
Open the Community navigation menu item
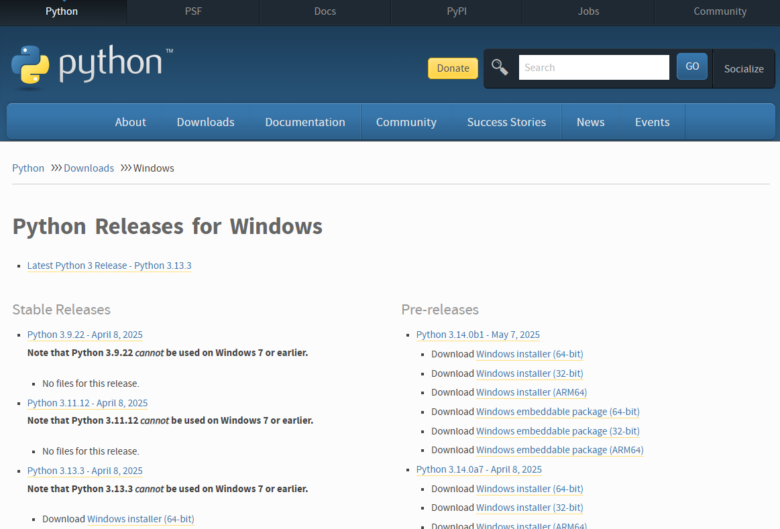tap(406, 122)
